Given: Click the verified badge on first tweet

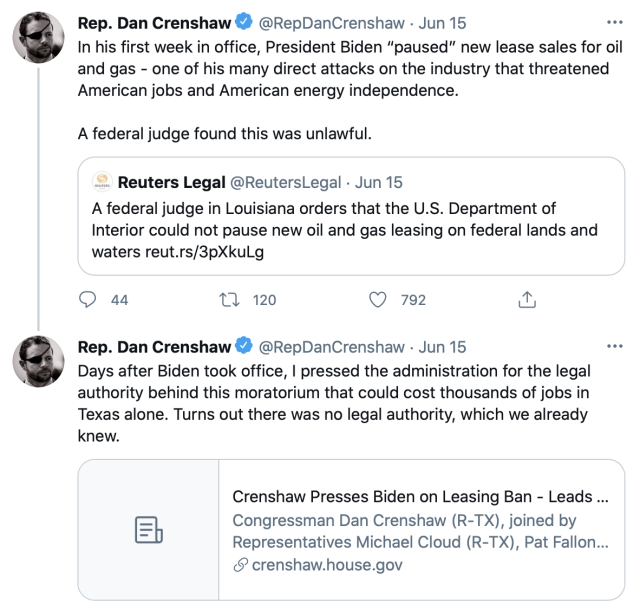Looking at the screenshot, I should click(243, 20).
